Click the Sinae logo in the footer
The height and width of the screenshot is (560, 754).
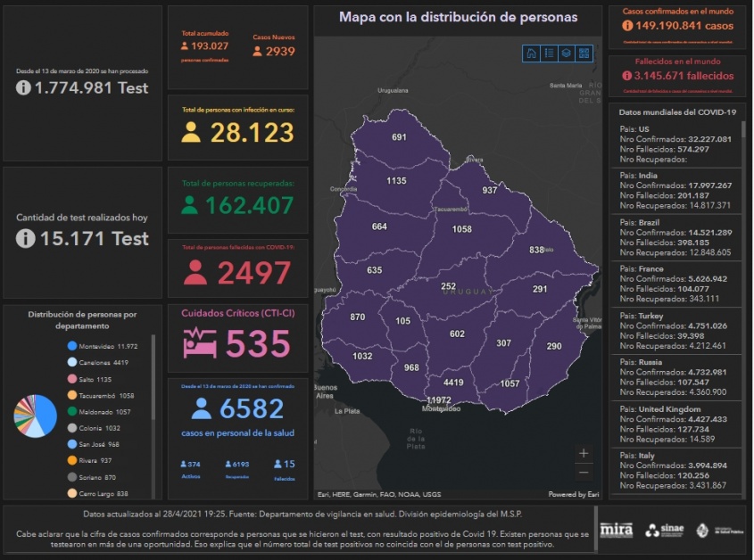(665, 530)
